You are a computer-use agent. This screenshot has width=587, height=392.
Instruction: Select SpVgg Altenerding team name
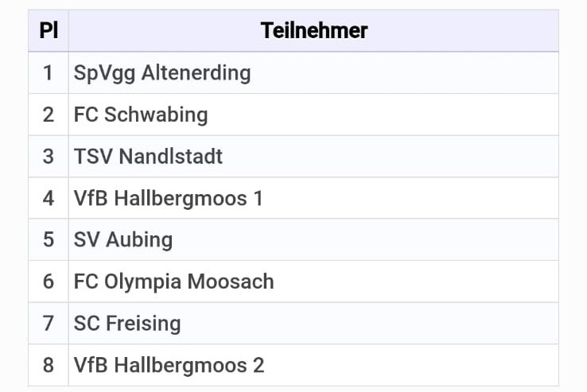pos(162,73)
